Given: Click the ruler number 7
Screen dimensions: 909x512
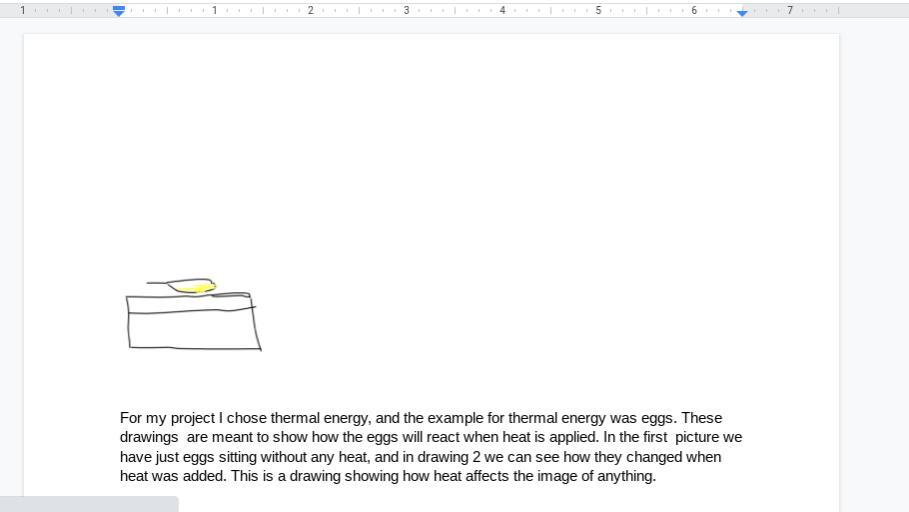Looking at the screenshot, I should tap(790, 10).
